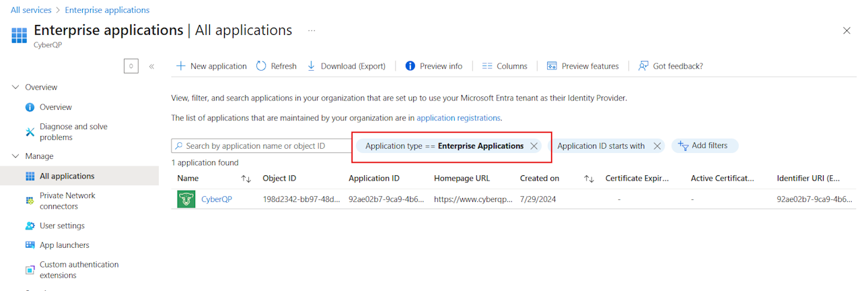Select User settings in sidebar
The height and width of the screenshot is (291, 868).
pyautogui.click(x=62, y=226)
